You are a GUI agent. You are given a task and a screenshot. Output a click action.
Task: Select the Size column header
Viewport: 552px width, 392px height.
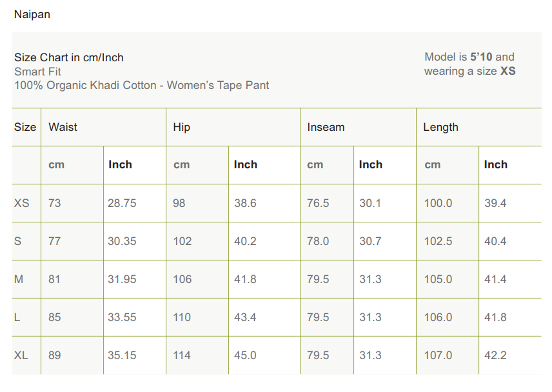(x=25, y=127)
